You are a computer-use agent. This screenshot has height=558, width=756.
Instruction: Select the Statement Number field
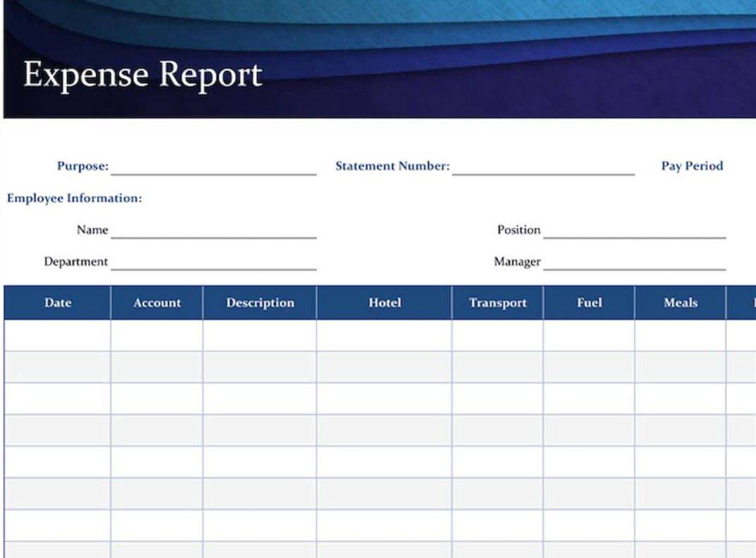click(543, 166)
